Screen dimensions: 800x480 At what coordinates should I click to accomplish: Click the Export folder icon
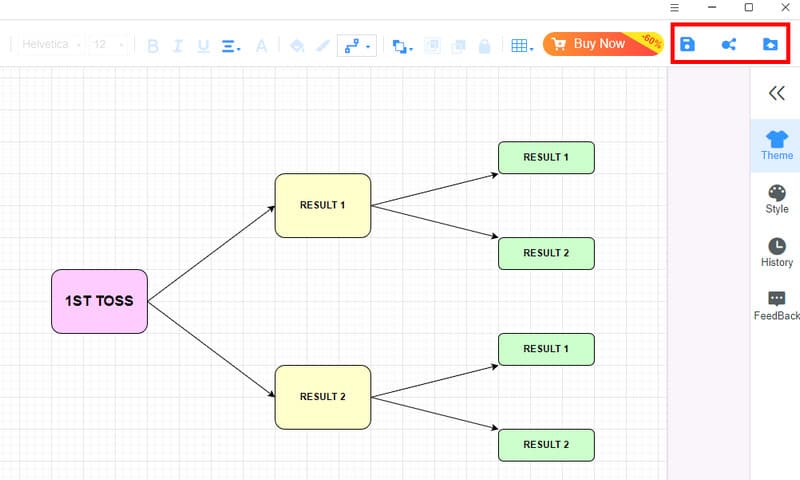[770, 44]
